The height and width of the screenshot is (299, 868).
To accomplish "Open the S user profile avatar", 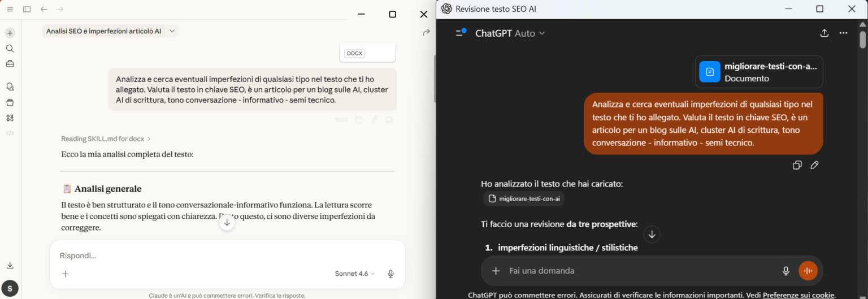I will coord(10,288).
